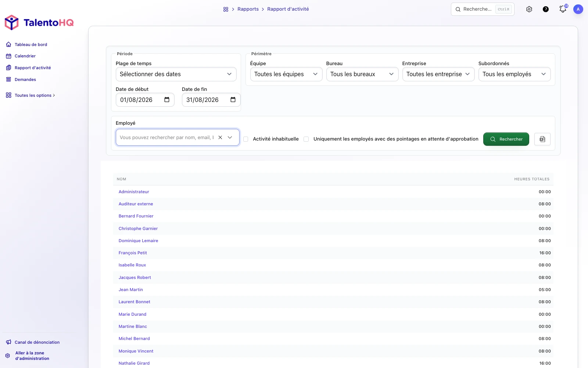Expand the Employé dropdown chevron
The height and width of the screenshot is (368, 588).
tap(230, 137)
